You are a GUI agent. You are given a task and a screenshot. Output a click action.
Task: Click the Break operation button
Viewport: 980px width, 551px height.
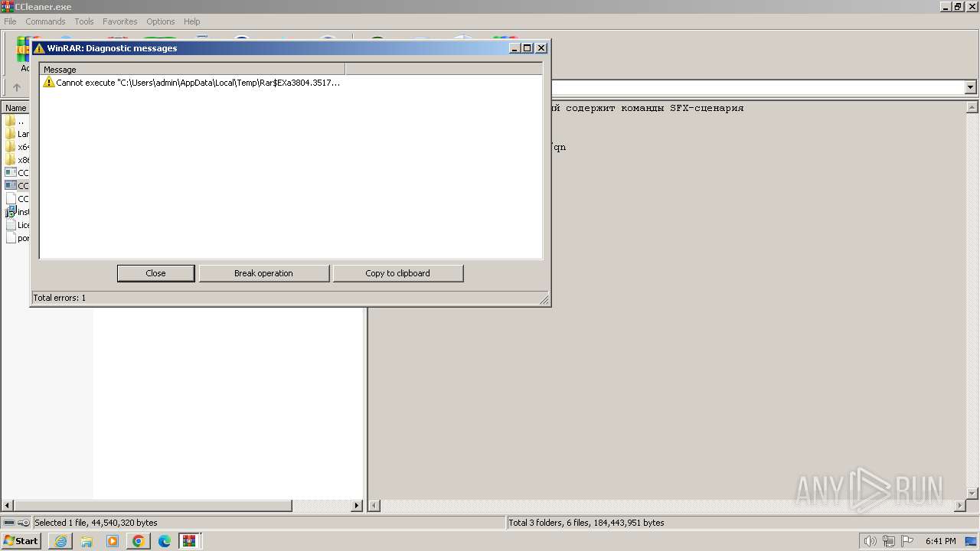(263, 273)
